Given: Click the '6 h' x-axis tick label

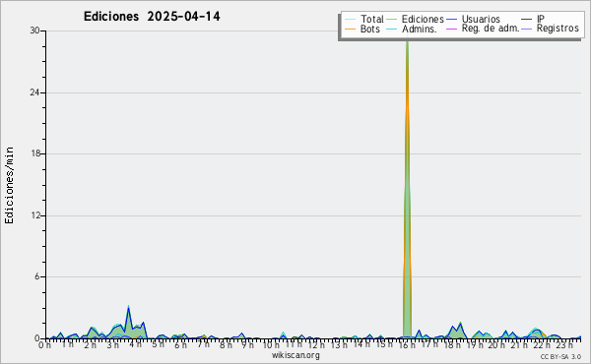Looking at the screenshot, I should (x=180, y=344).
